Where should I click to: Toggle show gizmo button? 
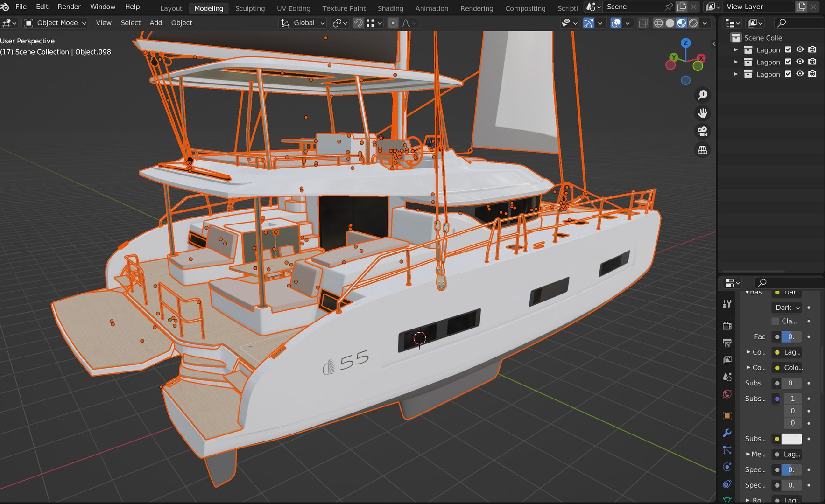point(588,23)
